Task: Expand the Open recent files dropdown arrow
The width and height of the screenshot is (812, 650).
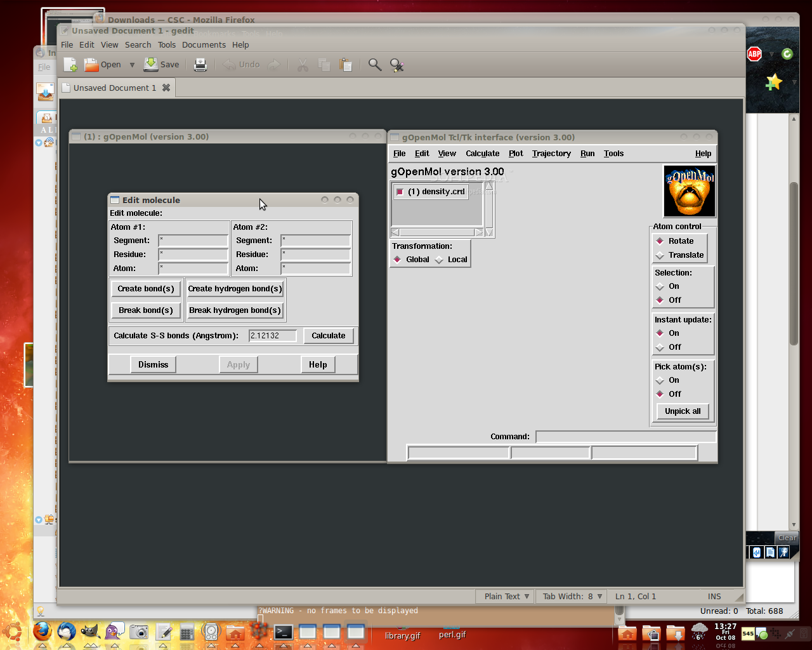Action: (x=132, y=65)
